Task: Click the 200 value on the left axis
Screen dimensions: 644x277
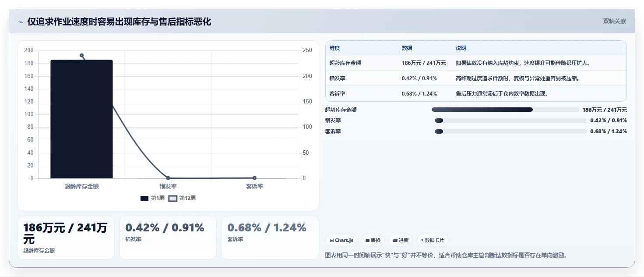Action: (29, 50)
